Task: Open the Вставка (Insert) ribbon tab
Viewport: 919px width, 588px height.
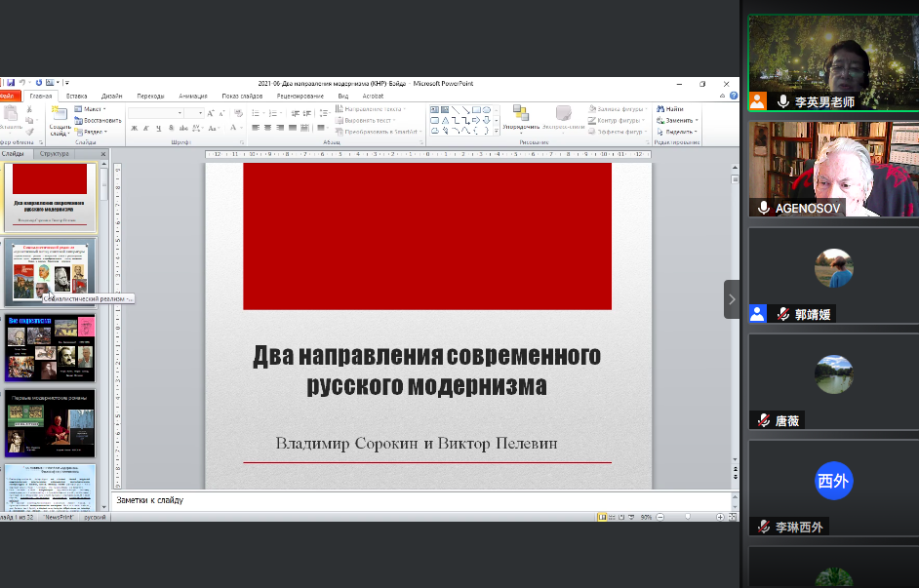Action: 76,97
